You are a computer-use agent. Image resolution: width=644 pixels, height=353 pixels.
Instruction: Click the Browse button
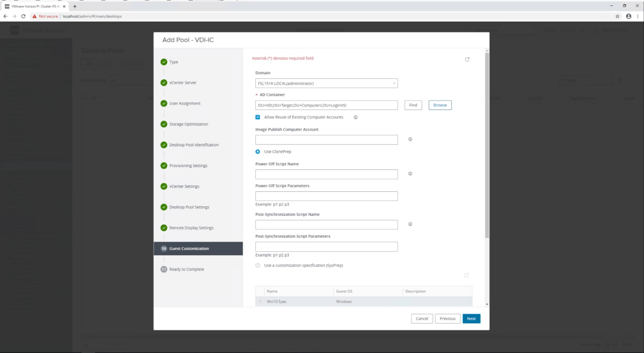click(x=440, y=105)
